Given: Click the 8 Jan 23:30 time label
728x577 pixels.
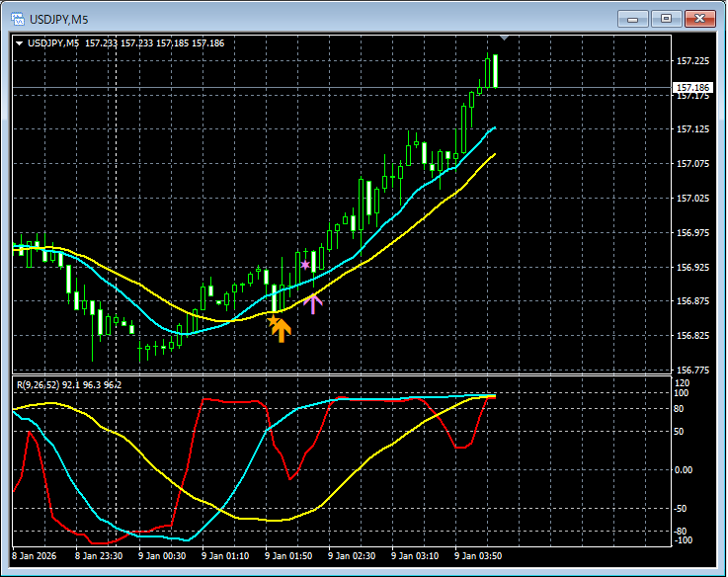Looking at the screenshot, I should (x=99, y=556).
